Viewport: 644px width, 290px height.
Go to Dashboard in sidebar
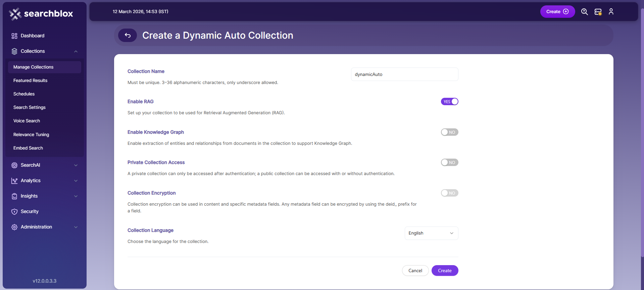(x=45, y=36)
